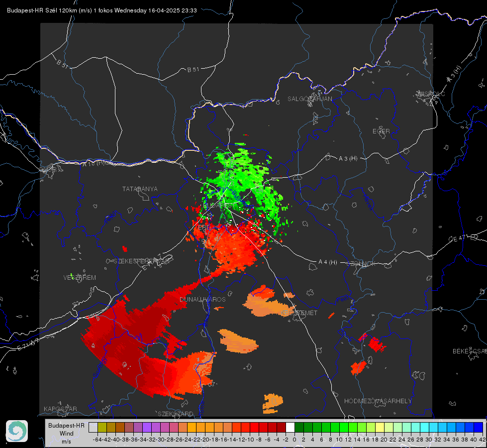The image size is (487, 448).
Task: Click the KECSKEMÉT city label
Action: pos(299,313)
